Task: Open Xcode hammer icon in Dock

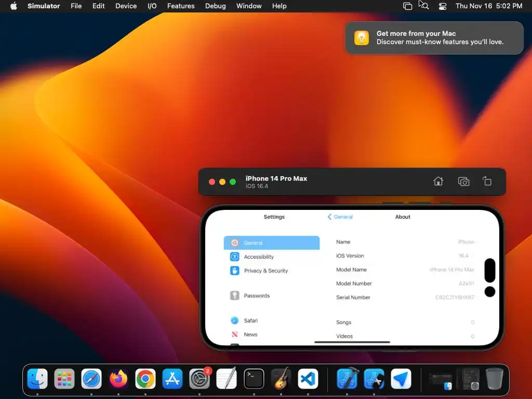Action: pos(347,379)
